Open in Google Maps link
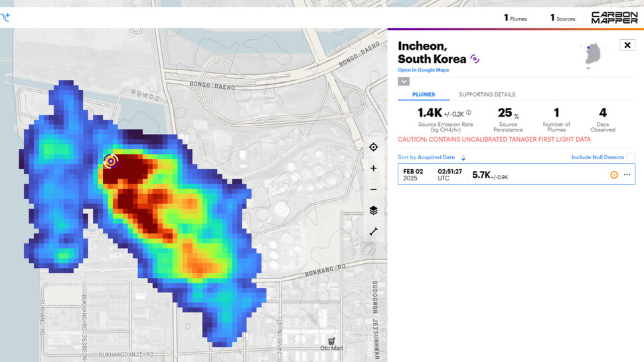 pos(423,70)
